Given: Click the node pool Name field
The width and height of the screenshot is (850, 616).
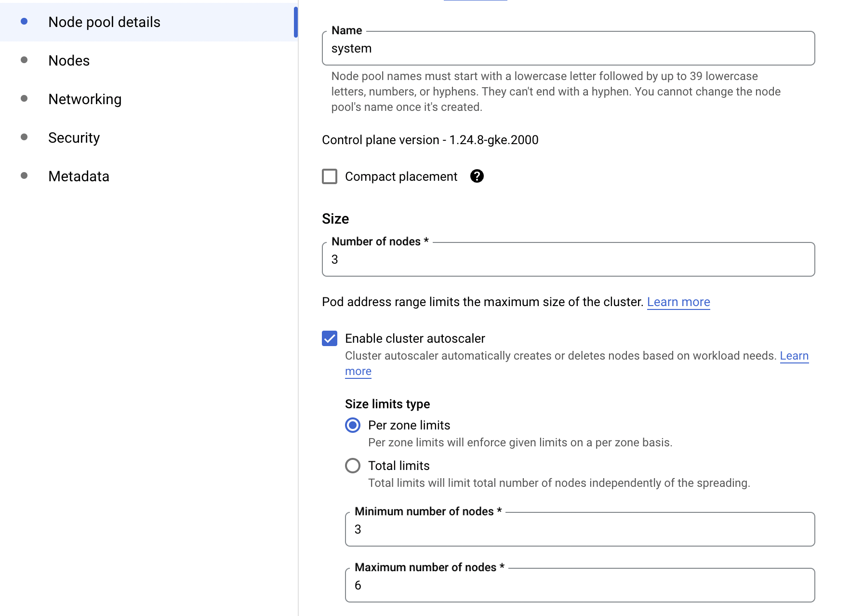Looking at the screenshot, I should 569,48.
